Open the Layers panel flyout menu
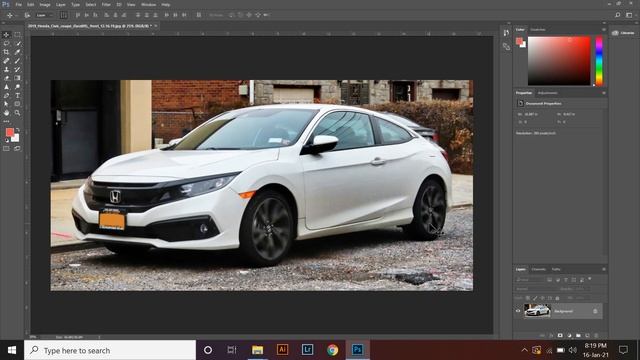640x360 pixels. click(604, 269)
